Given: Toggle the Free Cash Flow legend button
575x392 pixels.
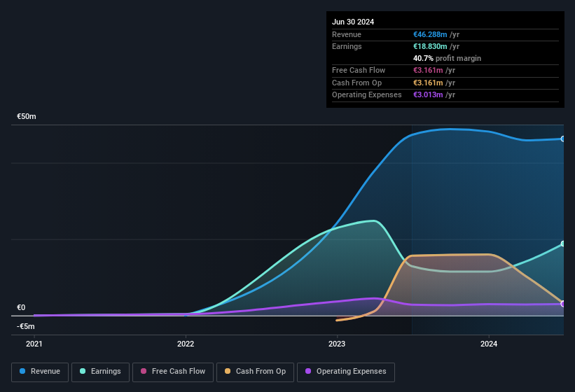Looking at the screenshot, I should [x=173, y=372].
